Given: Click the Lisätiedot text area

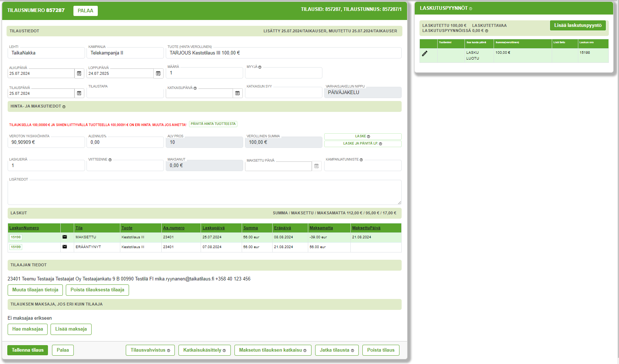Looking at the screenshot, I should pyautogui.click(x=204, y=192).
